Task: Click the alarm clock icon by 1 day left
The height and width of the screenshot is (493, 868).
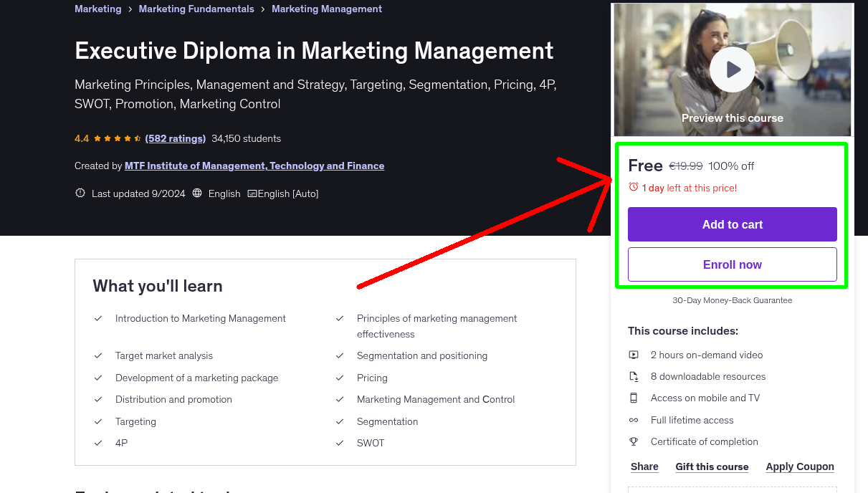Action: (634, 187)
